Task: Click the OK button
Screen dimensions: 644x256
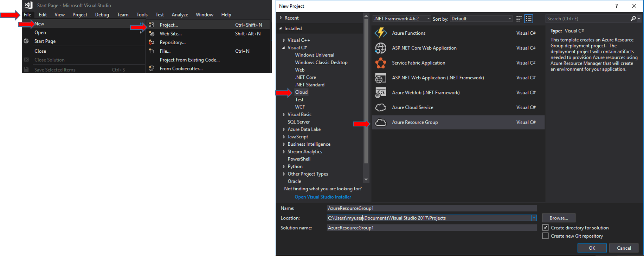Action: (x=592, y=248)
